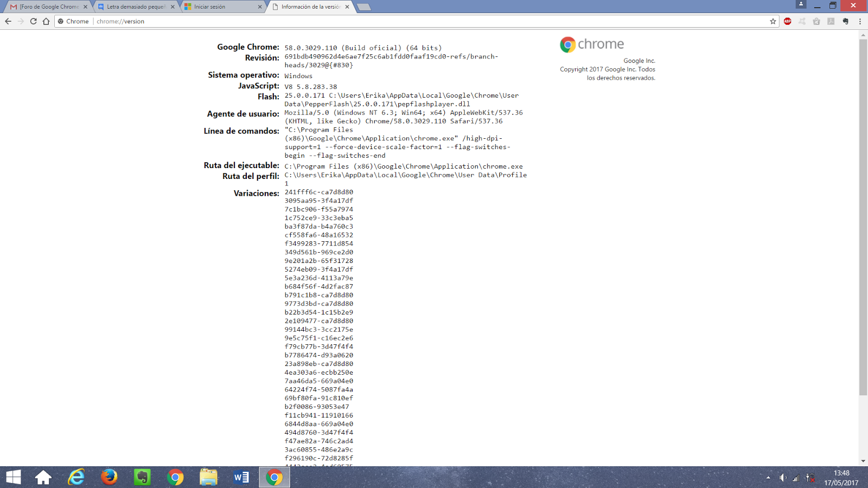Click the Chrome logo on the version page
Viewport: 868px width, 488px height.
point(592,44)
